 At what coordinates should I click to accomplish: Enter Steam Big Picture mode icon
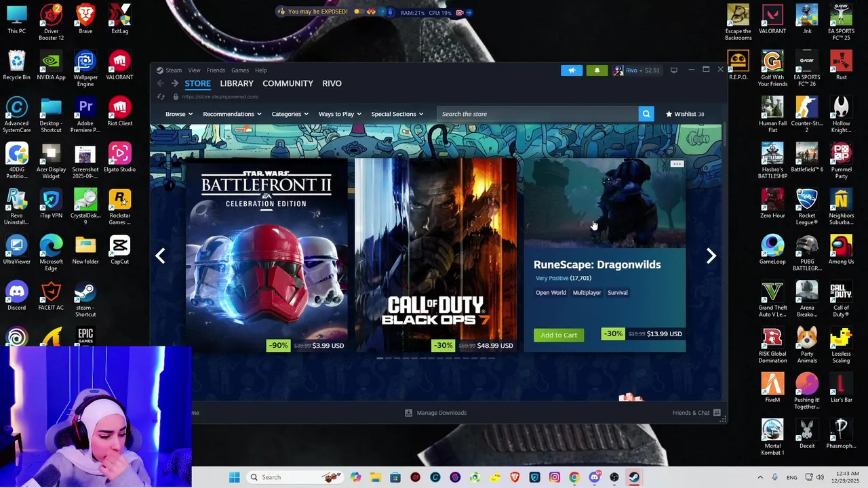point(673,70)
